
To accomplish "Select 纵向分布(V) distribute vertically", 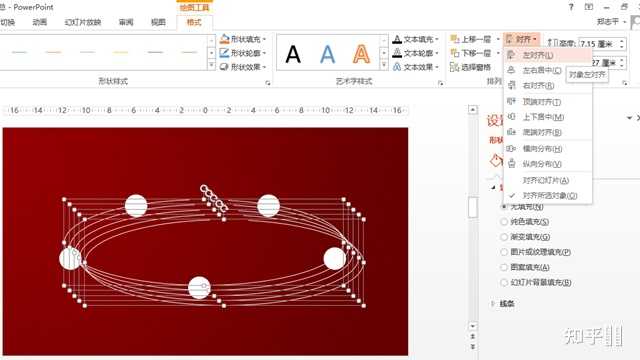I will point(548,164).
